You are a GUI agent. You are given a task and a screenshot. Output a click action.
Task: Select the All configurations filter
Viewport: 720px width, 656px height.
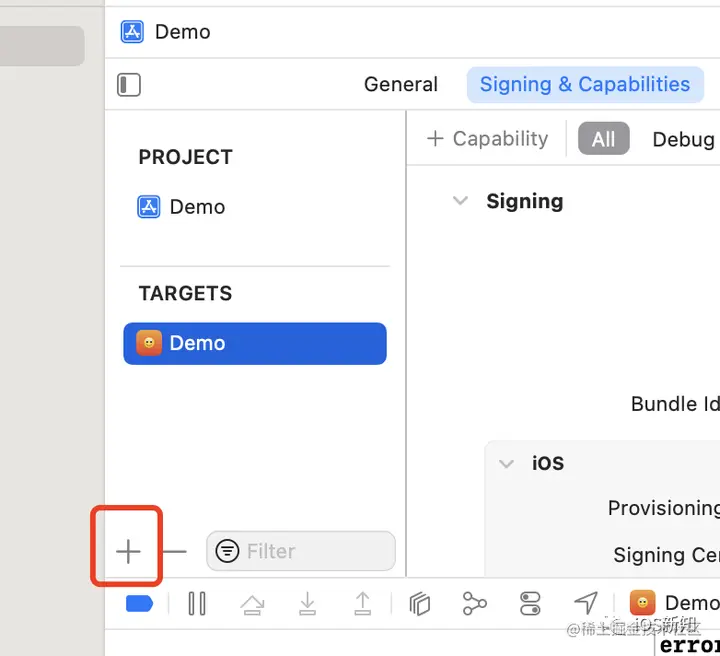coord(603,139)
